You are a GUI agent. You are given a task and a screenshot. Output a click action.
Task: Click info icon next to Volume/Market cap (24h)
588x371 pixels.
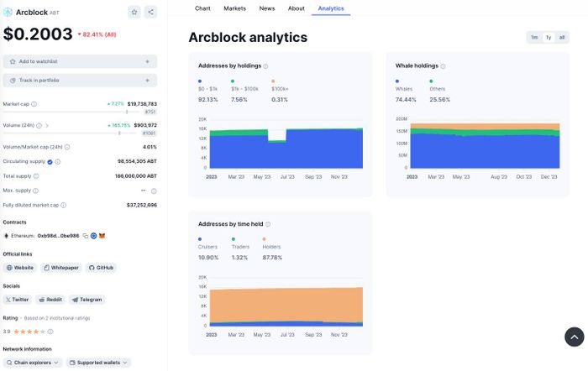pyautogui.click(x=67, y=147)
